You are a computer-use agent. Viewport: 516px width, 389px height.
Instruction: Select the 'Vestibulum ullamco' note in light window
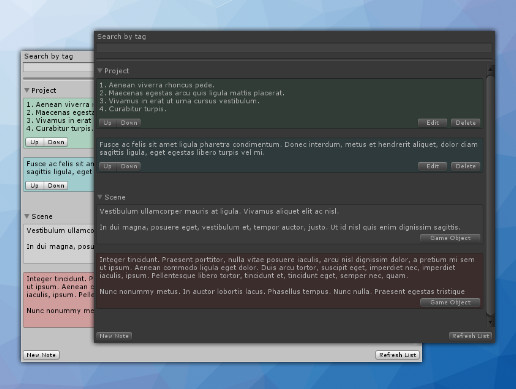(x=59, y=244)
